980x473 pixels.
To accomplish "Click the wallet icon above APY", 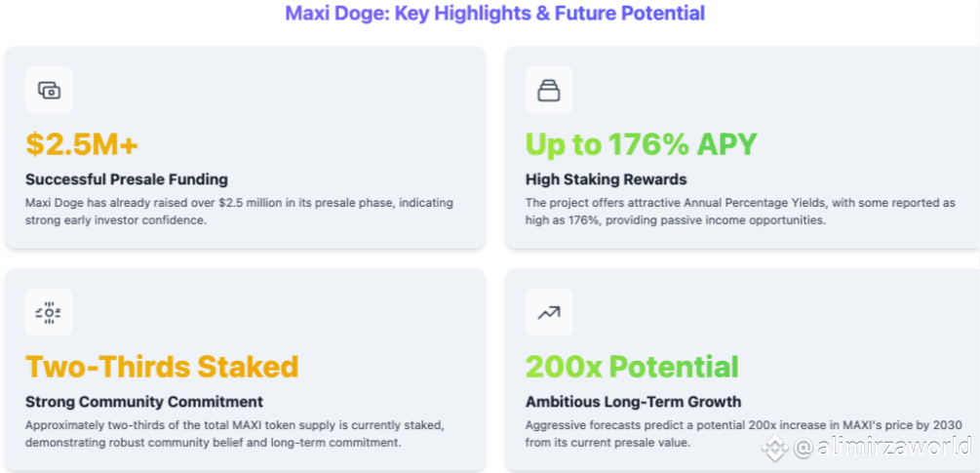I will click(x=549, y=90).
